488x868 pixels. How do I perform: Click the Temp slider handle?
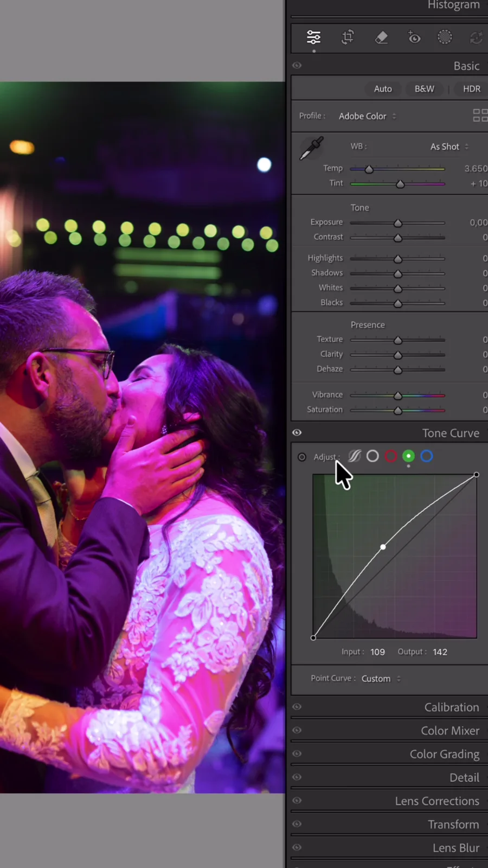369,169
